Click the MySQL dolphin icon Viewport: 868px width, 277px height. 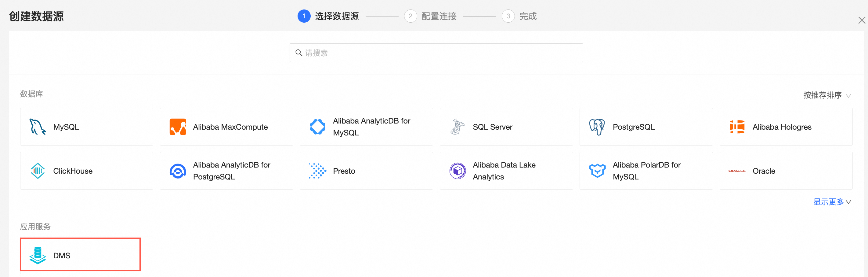[38, 127]
